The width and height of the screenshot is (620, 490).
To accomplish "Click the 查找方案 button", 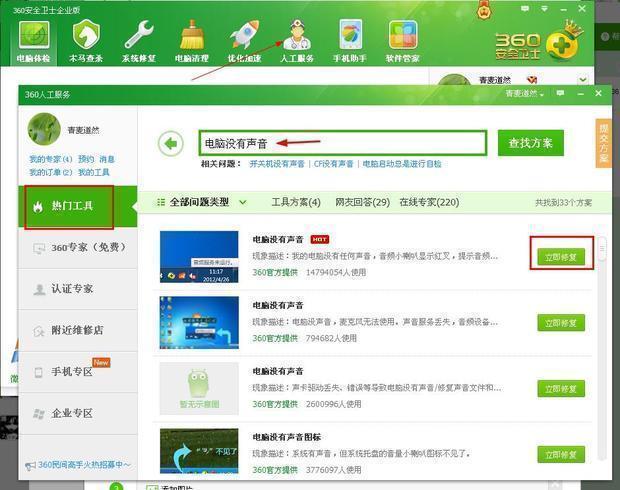I will pyautogui.click(x=531, y=143).
